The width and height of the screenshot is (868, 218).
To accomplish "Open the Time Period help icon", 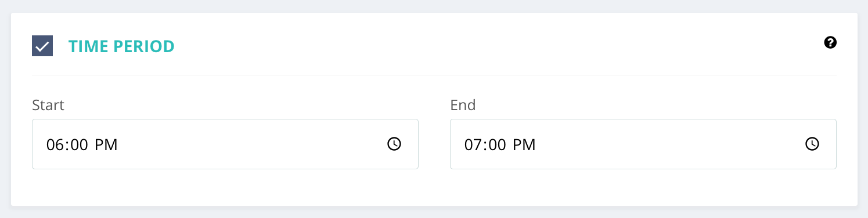I will click(x=830, y=42).
